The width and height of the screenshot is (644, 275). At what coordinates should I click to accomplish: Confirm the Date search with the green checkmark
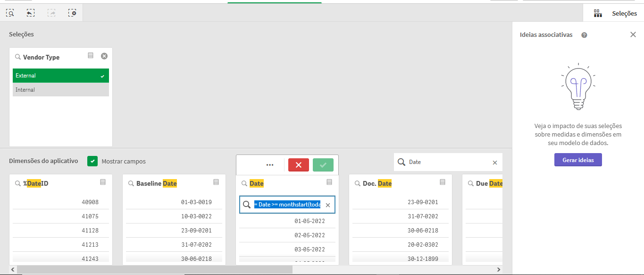323,164
